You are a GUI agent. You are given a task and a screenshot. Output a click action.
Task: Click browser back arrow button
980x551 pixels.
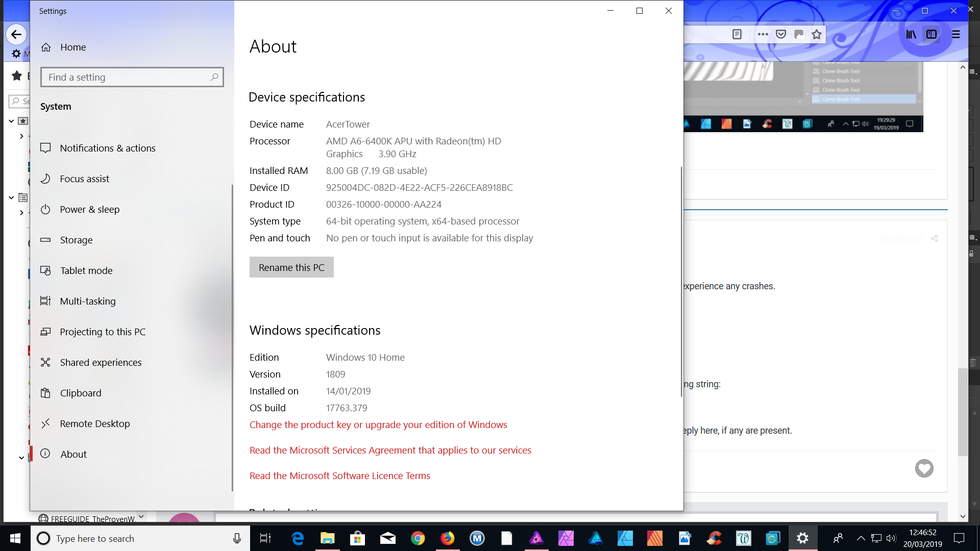(16, 34)
